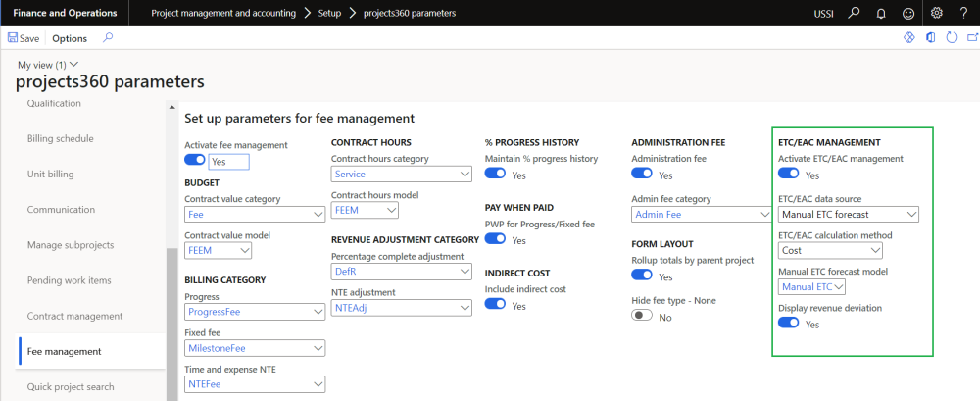980x401 pixels.
Task: Open the settings gear
Action: coord(937,13)
